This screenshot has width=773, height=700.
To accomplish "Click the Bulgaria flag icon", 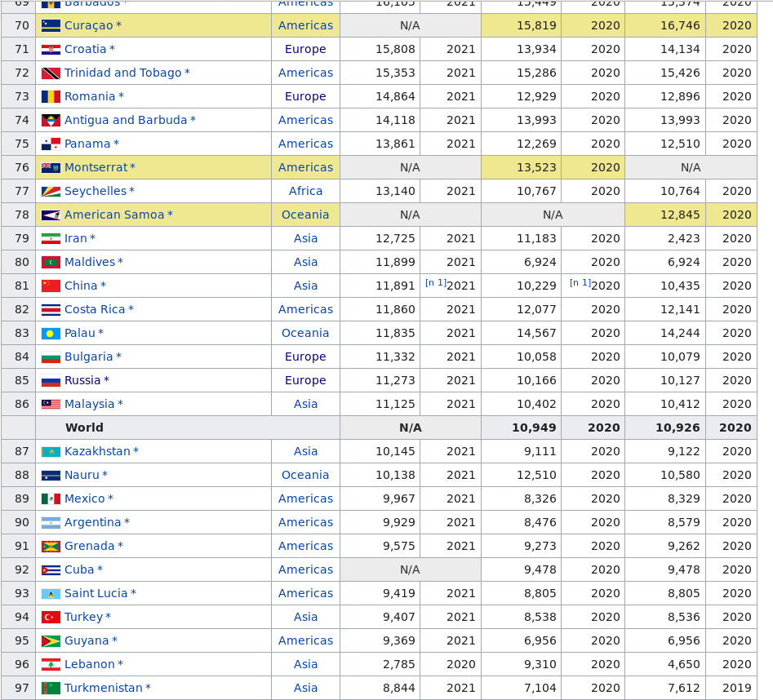I will click(51, 357).
